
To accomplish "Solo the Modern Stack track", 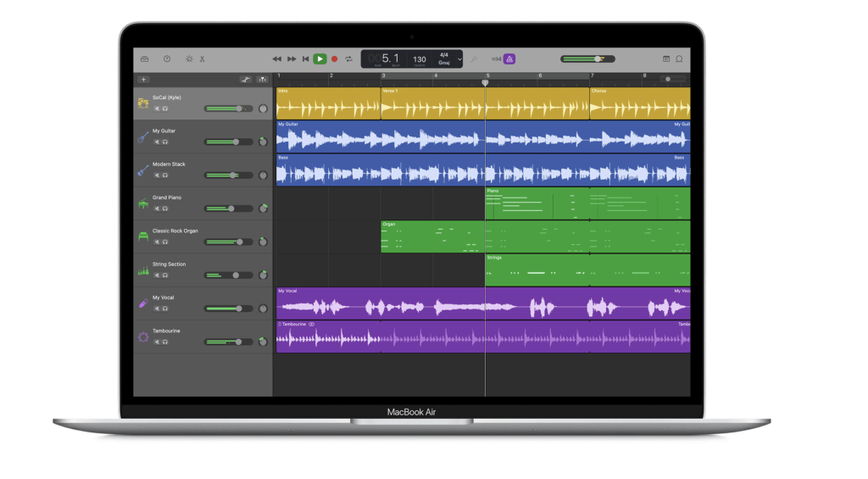I will (165, 175).
